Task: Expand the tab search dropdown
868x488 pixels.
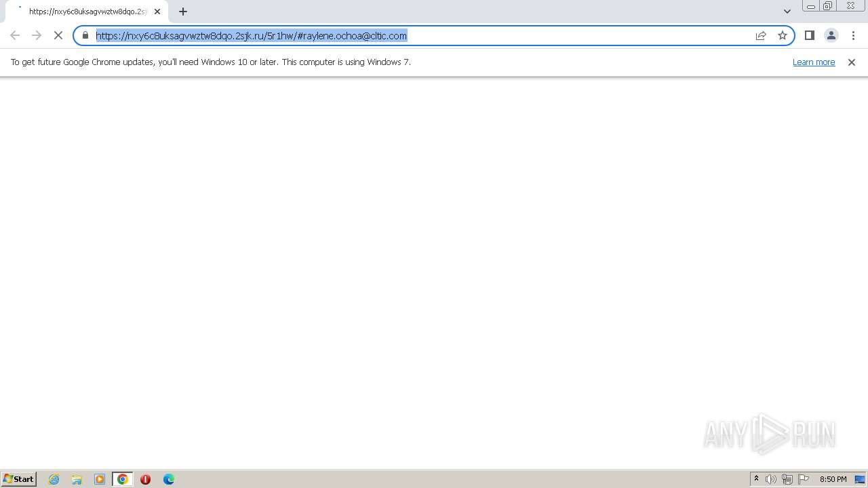Action: (787, 12)
